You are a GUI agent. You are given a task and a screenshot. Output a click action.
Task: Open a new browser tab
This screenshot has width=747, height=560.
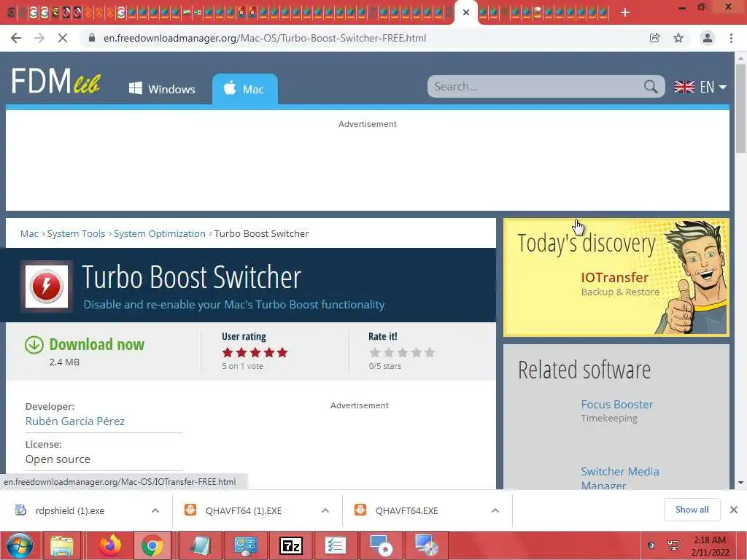(625, 12)
